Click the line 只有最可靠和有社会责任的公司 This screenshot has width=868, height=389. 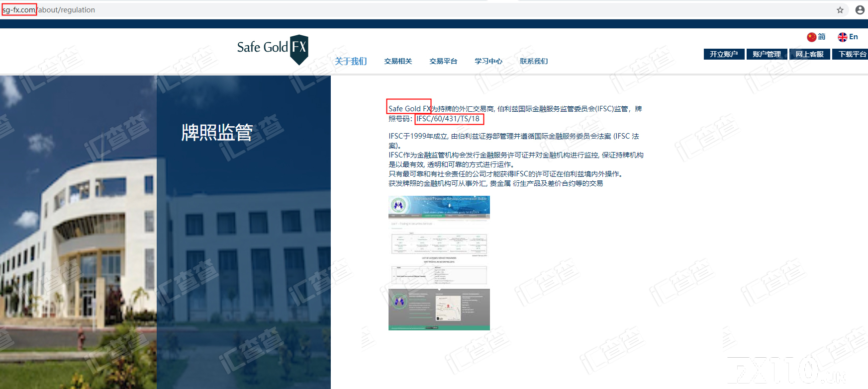coord(506,174)
